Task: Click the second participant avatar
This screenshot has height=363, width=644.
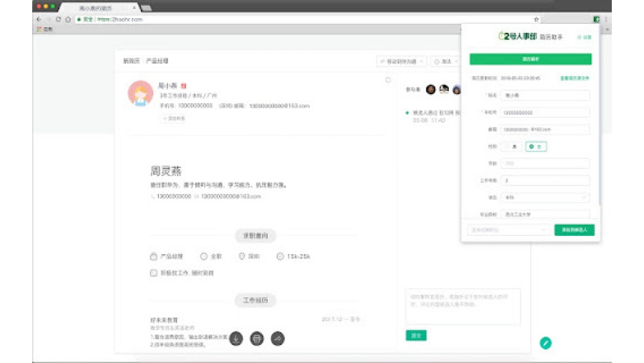Action: [444, 89]
